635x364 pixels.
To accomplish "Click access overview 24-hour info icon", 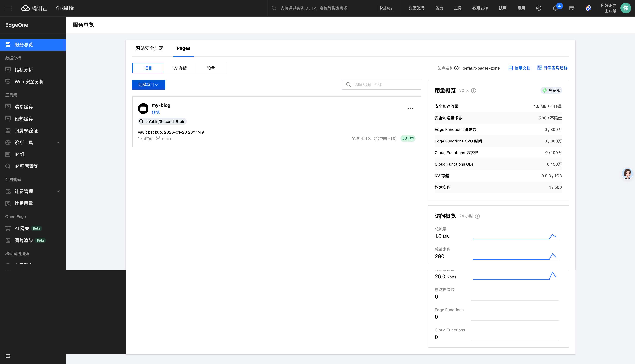I will pyautogui.click(x=477, y=216).
